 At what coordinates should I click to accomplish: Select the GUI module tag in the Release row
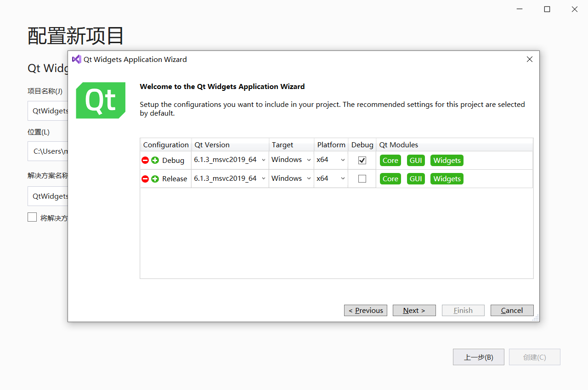416,178
